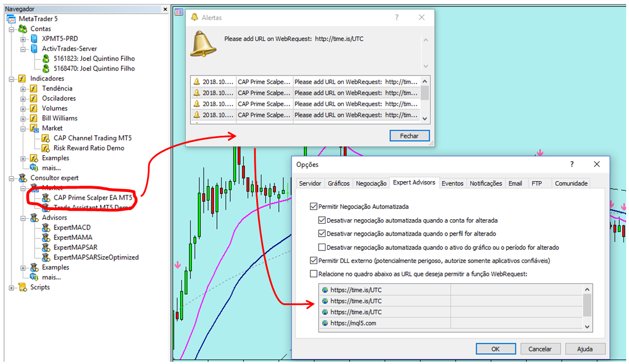Select the ActivTrades-Server icon

[x=35, y=49]
